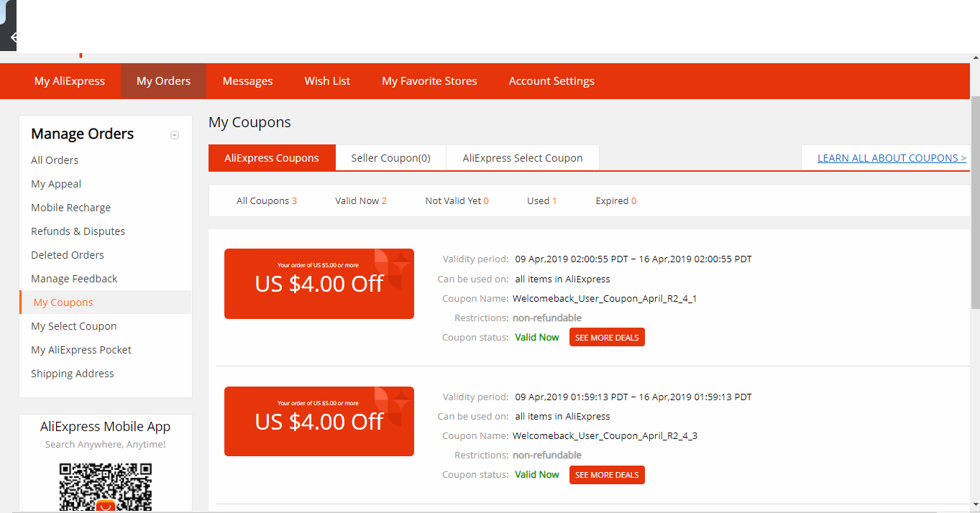The height and width of the screenshot is (513, 980).
Task: Filter by Expired 0 coupons
Action: tap(616, 201)
